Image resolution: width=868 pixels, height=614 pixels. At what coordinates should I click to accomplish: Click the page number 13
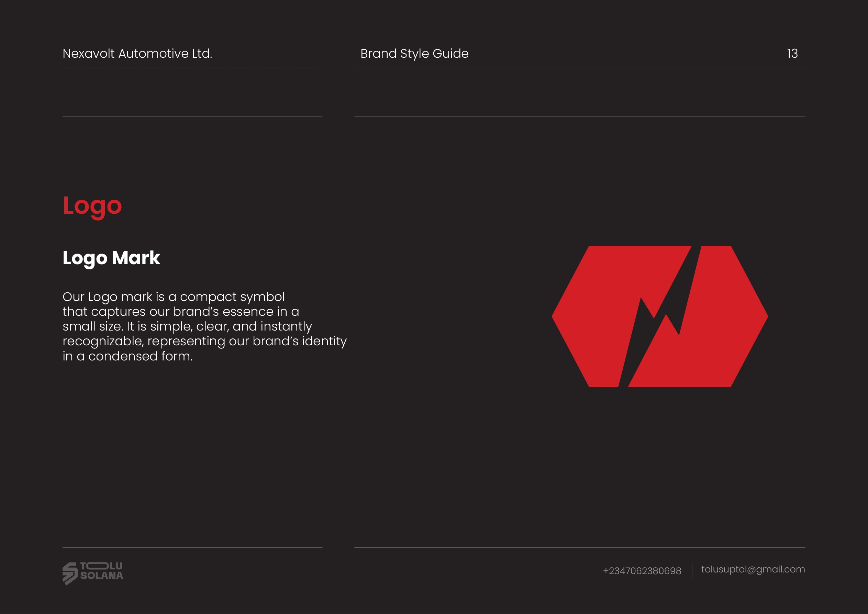[x=792, y=54]
